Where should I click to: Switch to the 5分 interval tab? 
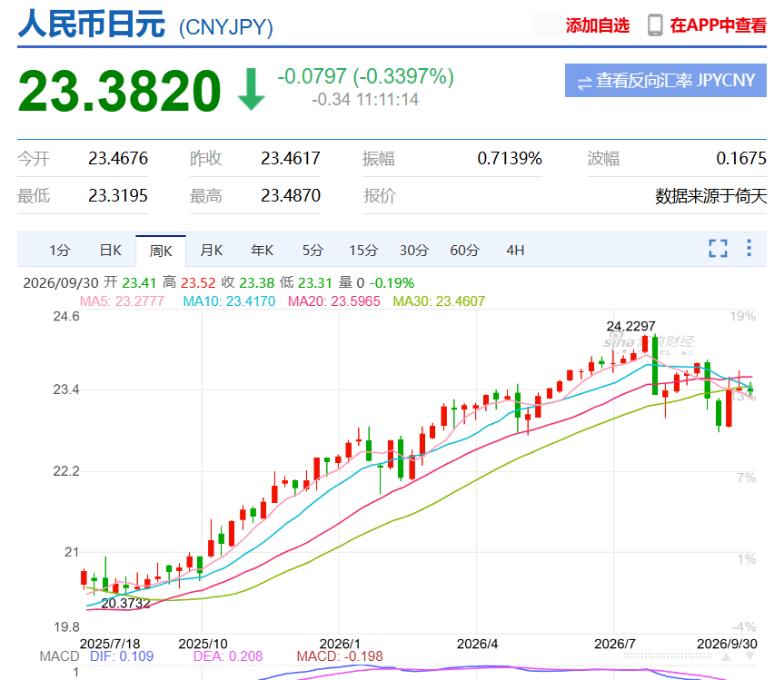[313, 251]
